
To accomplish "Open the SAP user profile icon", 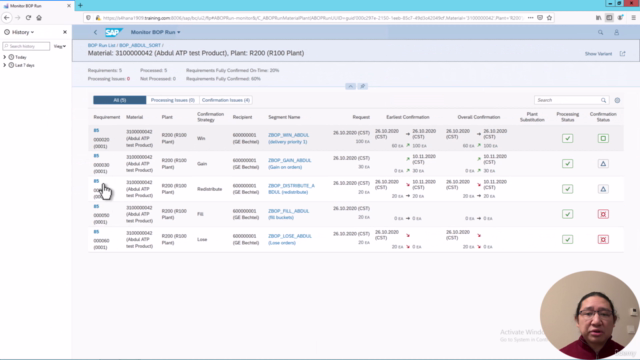I will pos(616,32).
